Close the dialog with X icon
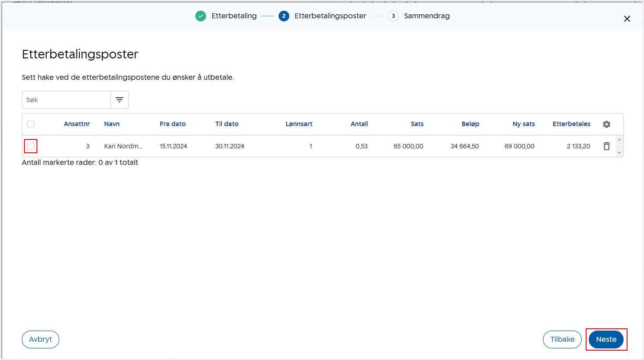644x360 pixels. 627,19
